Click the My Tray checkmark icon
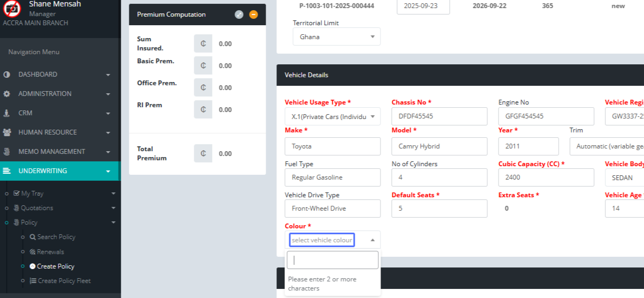Viewport: 644px width, 298px height. coord(17,193)
